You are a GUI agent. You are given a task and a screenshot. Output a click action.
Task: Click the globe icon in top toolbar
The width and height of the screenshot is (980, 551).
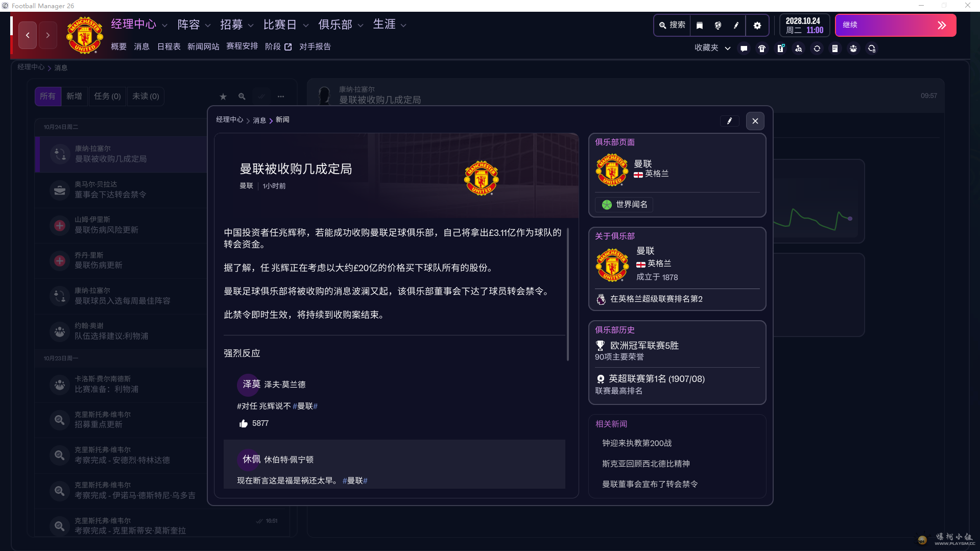coord(718,26)
